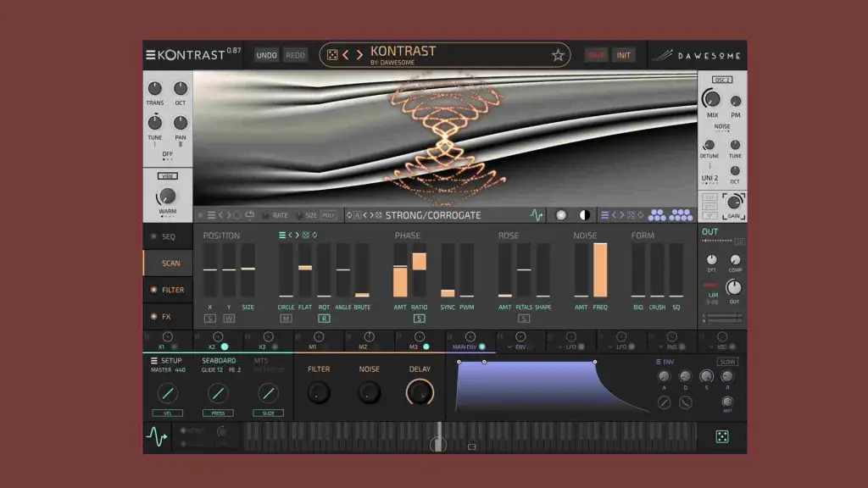Viewport: 868px width, 488px height.
Task: Toggle the M3 modulator indicator
Action: [426, 347]
